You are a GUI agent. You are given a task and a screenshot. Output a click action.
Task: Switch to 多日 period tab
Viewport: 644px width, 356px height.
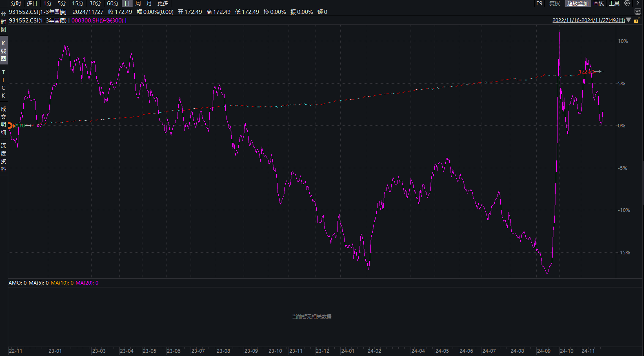coord(32,3)
